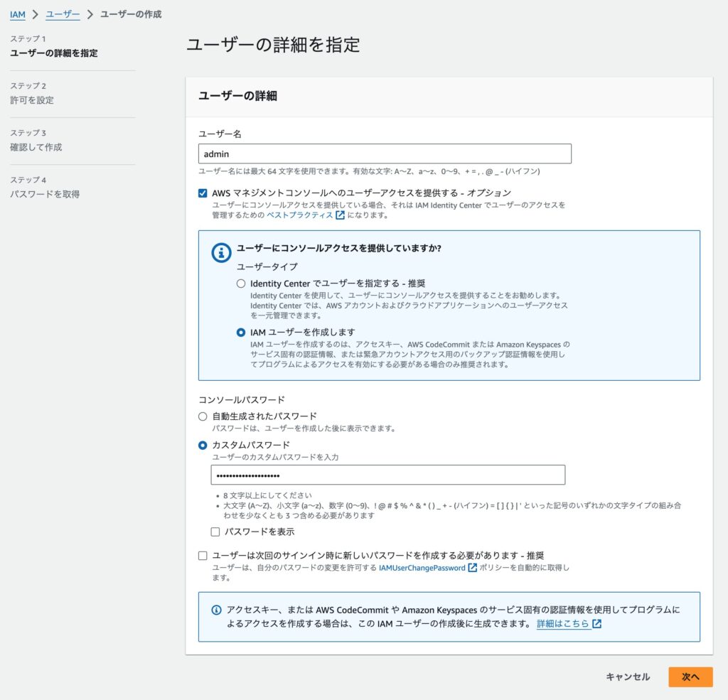Select Identity Center でユーザーを指定する radio option
728x700 pixels.
(x=241, y=283)
